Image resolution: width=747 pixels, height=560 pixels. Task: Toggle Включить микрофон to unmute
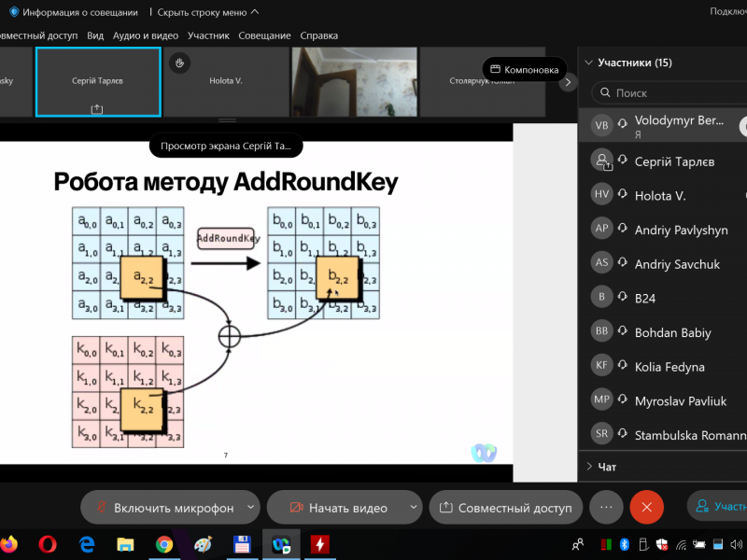[162, 508]
